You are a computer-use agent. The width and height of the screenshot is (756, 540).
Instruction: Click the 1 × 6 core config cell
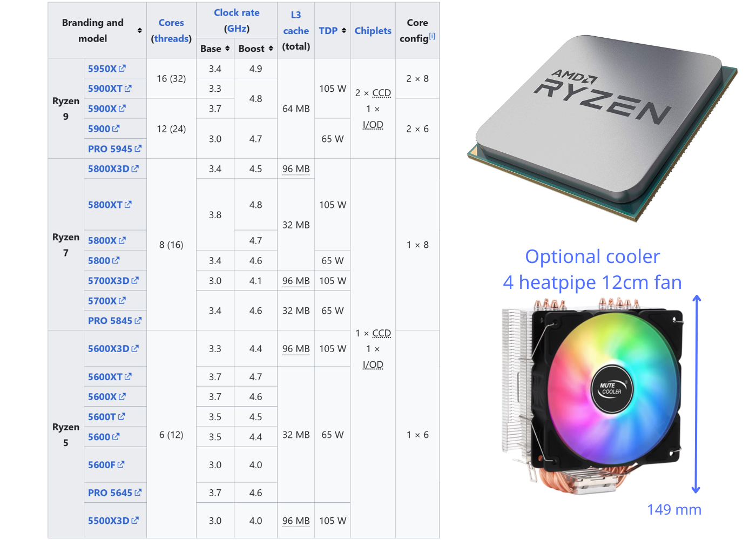(417, 435)
